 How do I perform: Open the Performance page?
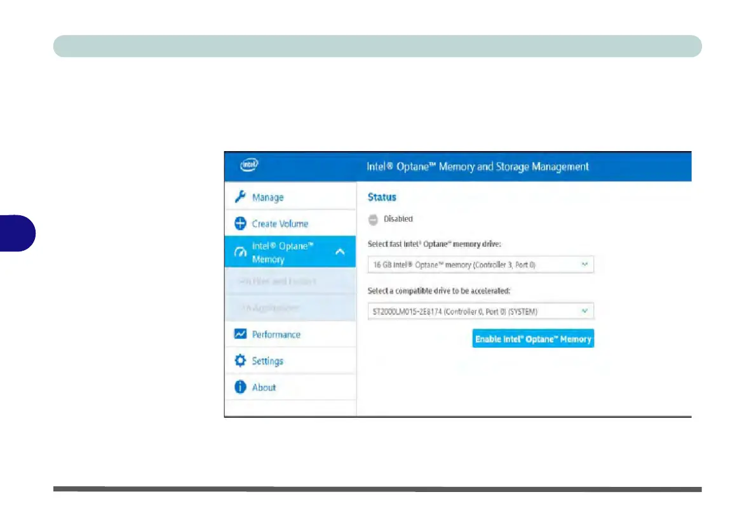(x=290, y=334)
